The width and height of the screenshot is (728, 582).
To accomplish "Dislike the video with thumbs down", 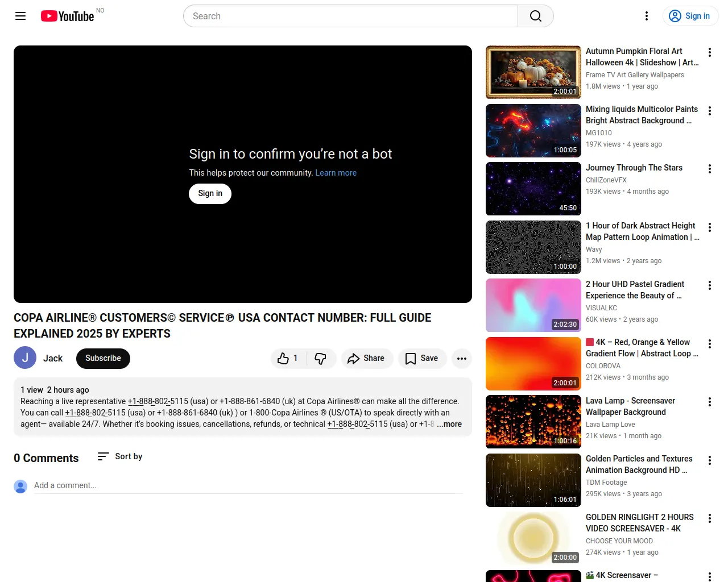I will click(321, 358).
